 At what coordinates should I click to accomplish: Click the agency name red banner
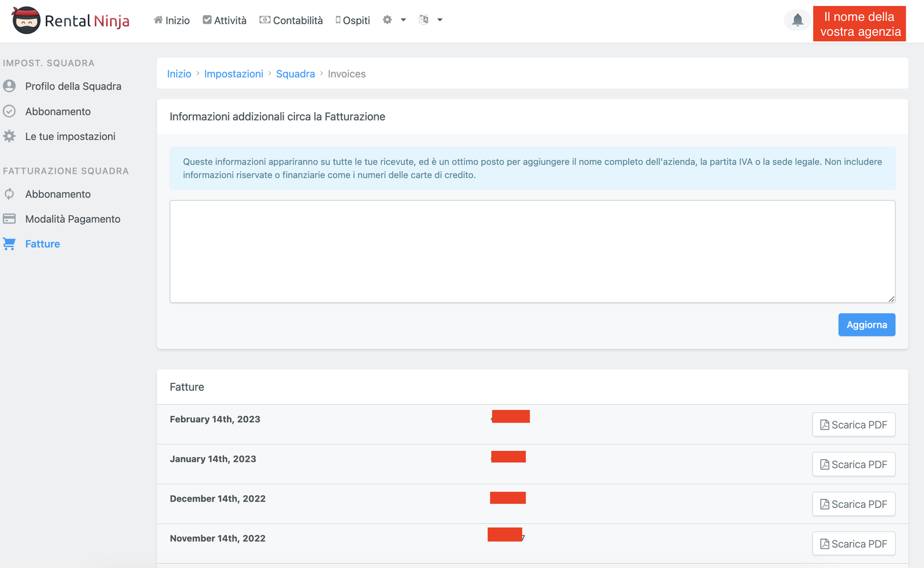(859, 24)
